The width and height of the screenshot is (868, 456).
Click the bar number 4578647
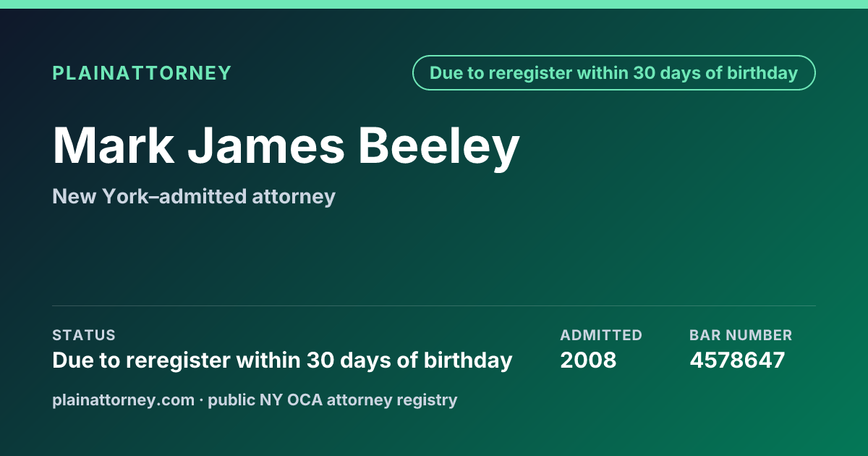pos(737,360)
